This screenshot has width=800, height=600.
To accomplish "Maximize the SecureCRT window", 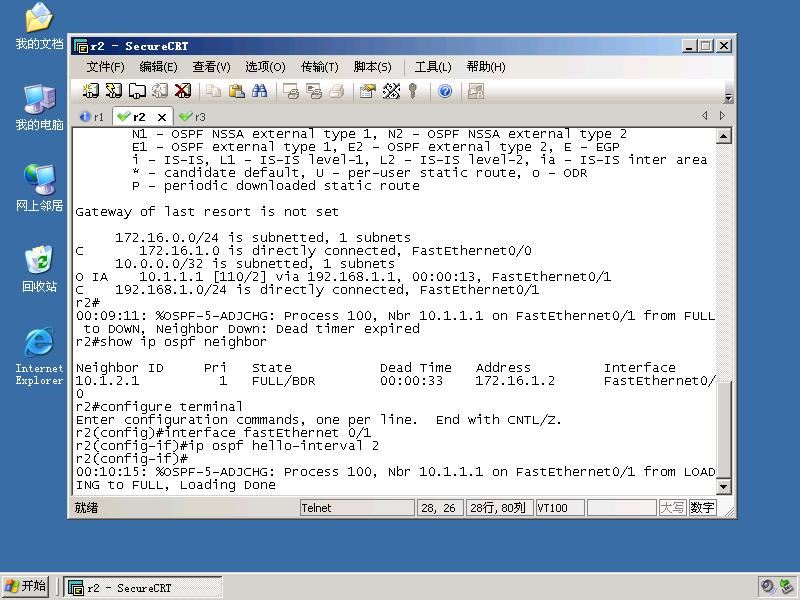I will click(706, 46).
